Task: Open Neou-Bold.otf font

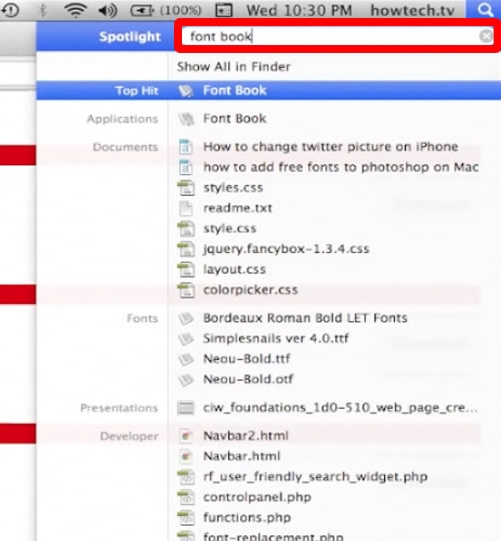Action: pyautogui.click(x=248, y=379)
